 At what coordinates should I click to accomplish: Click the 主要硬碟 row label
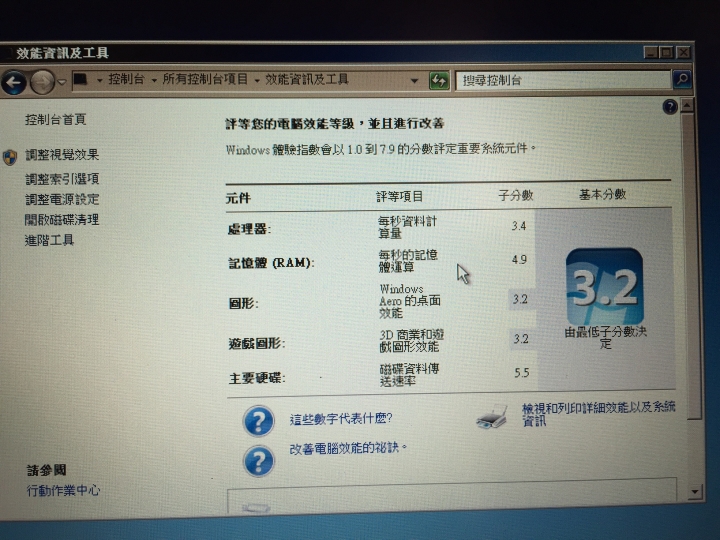point(257,378)
